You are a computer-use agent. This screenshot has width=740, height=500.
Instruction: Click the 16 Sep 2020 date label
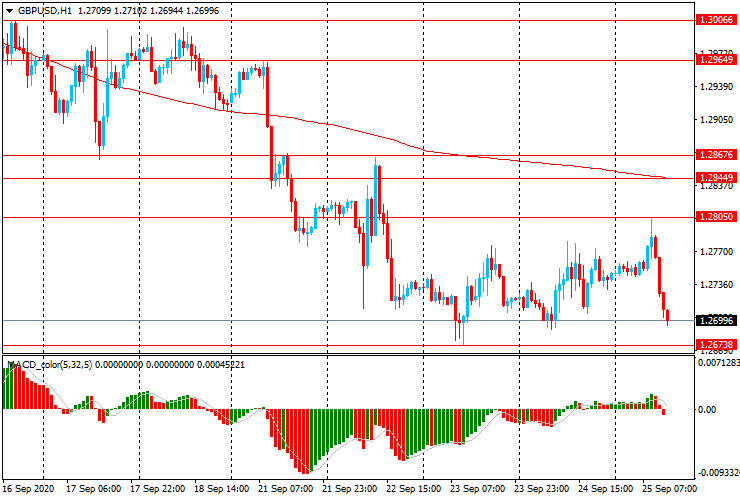(x=28, y=489)
